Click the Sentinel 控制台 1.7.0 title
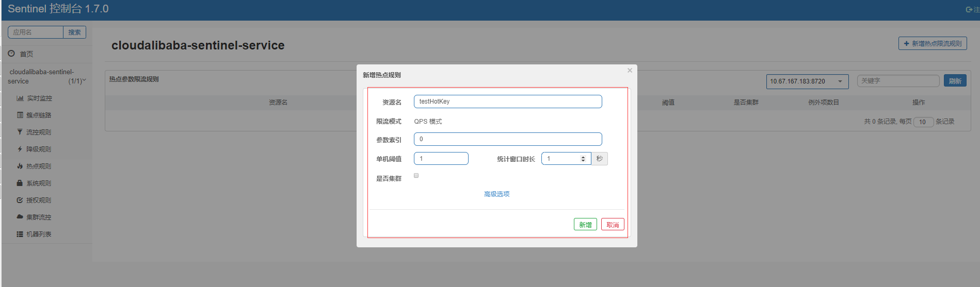Viewport: 980px width, 287px height. pyautogui.click(x=58, y=9)
